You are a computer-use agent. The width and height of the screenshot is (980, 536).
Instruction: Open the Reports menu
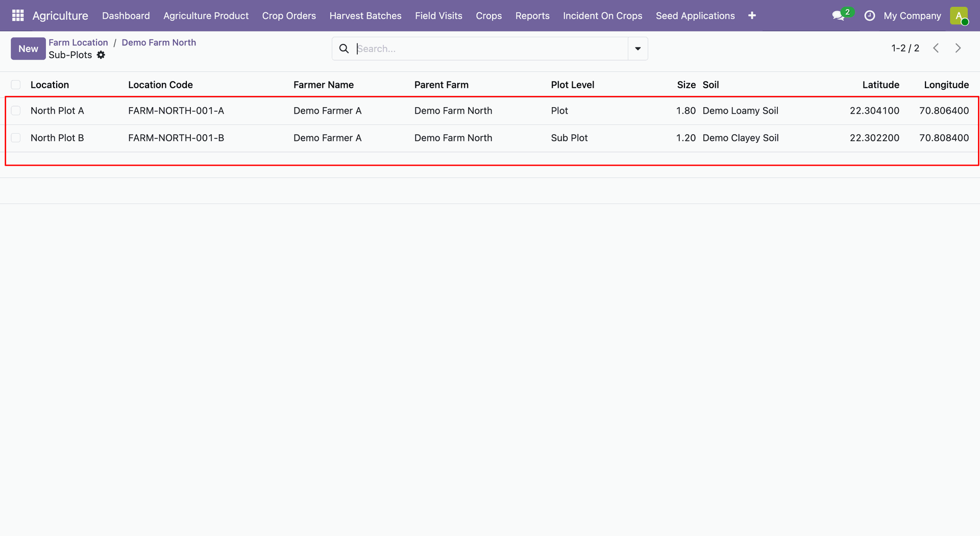coord(532,16)
